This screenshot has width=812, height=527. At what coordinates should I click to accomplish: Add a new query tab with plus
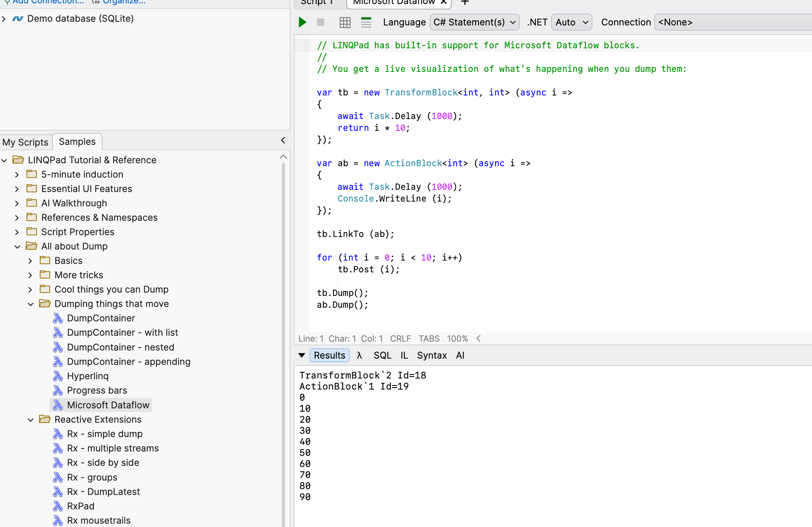(465, 2)
